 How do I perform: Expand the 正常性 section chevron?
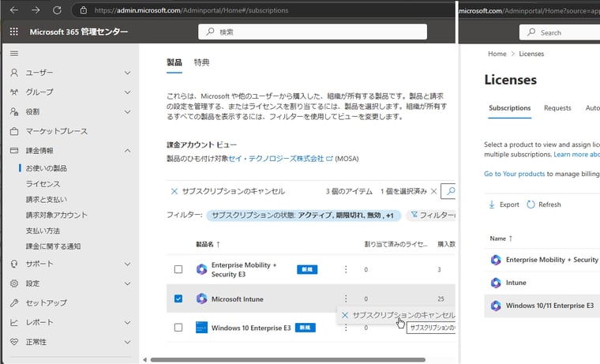127,342
